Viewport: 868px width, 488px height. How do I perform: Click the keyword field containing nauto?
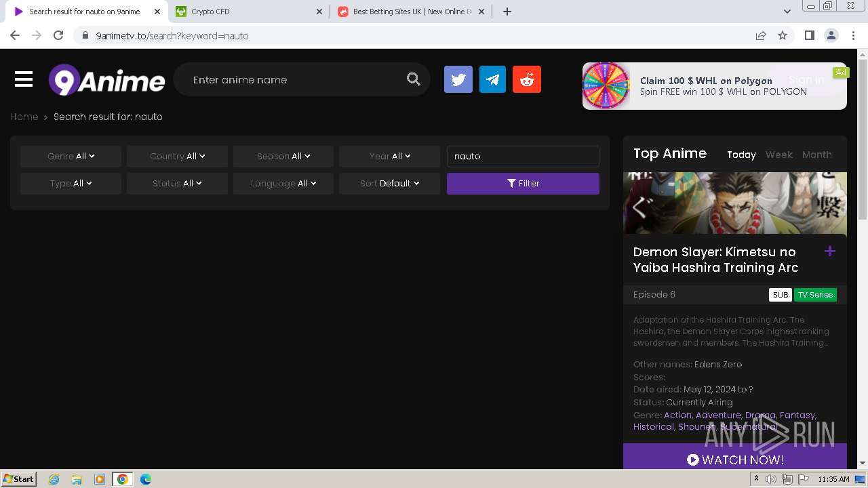tap(523, 157)
